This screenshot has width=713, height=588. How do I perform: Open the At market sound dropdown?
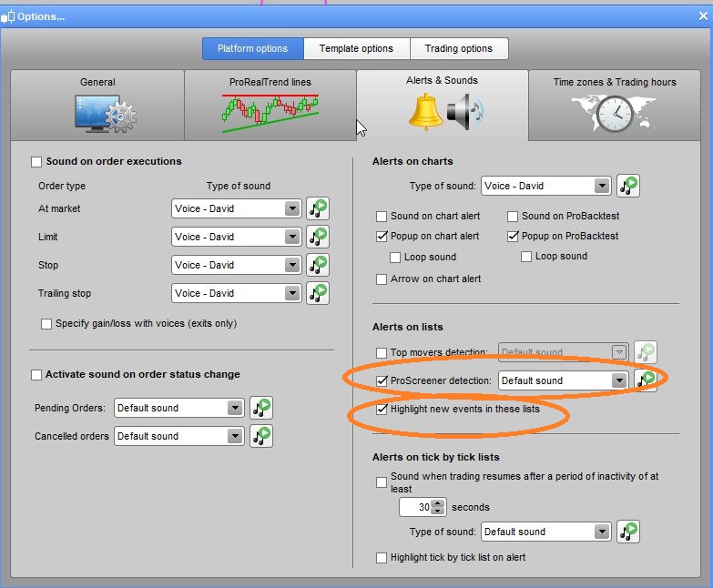[237, 208]
